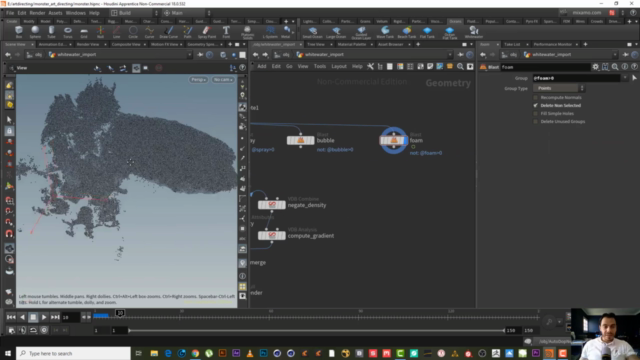This screenshot has height=360, width=640.
Task: Click the Beach Tank shelf tool
Action: point(407,32)
